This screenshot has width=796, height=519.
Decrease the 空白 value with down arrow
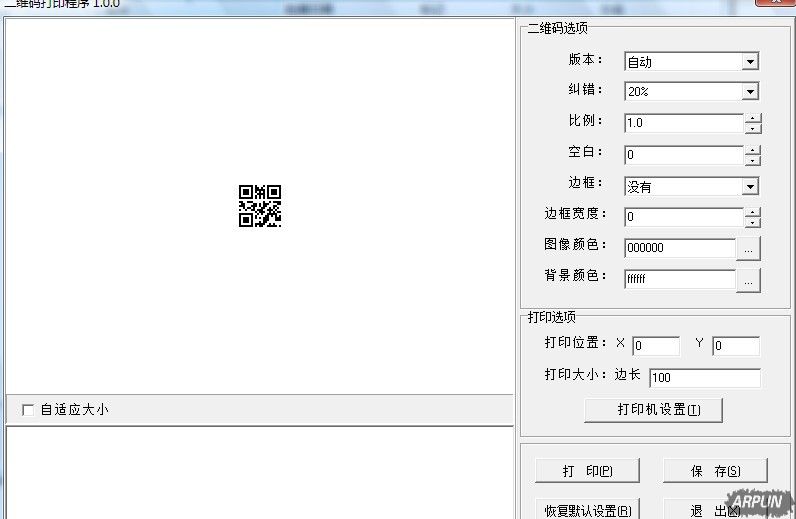(753, 160)
